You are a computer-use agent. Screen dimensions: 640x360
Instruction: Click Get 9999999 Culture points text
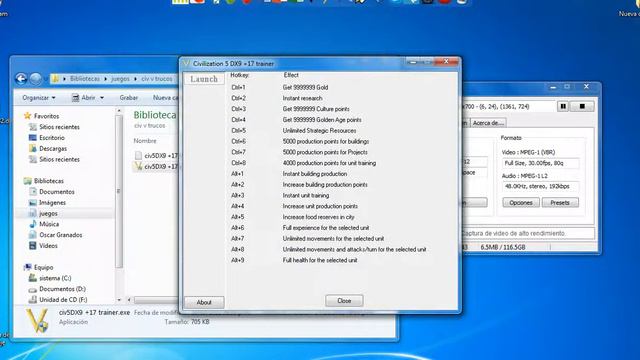(x=316, y=109)
